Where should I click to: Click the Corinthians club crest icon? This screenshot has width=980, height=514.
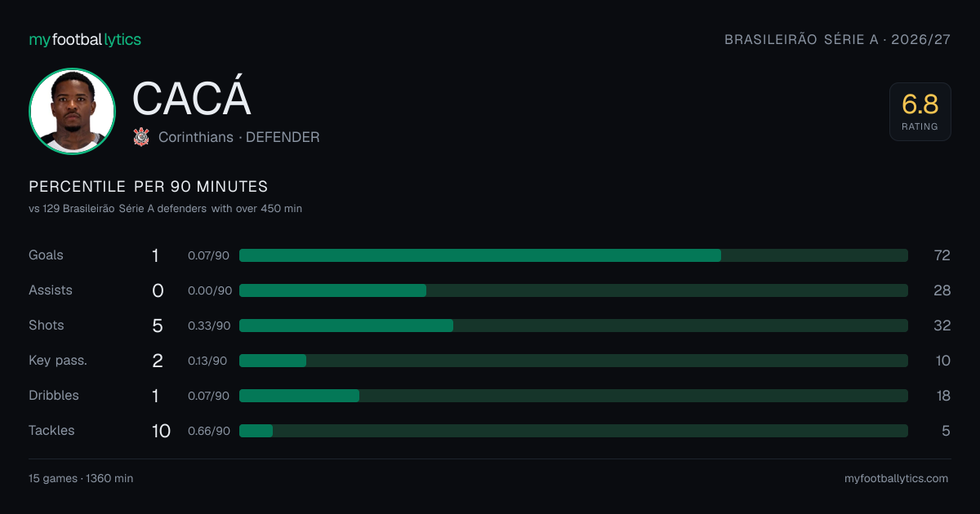pos(141,137)
